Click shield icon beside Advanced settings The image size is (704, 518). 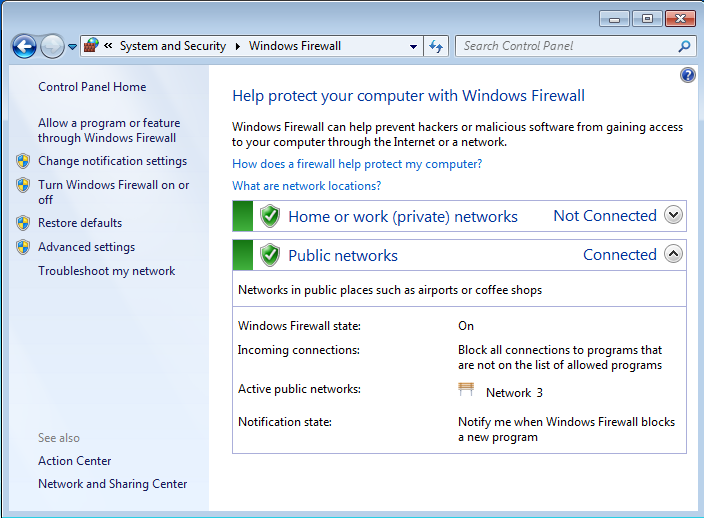pos(23,247)
